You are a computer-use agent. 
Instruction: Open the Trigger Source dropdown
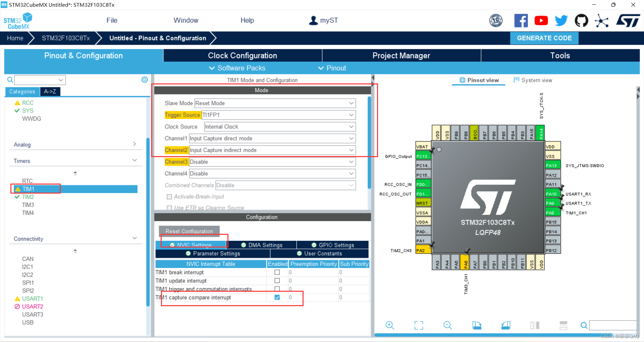(x=278, y=115)
